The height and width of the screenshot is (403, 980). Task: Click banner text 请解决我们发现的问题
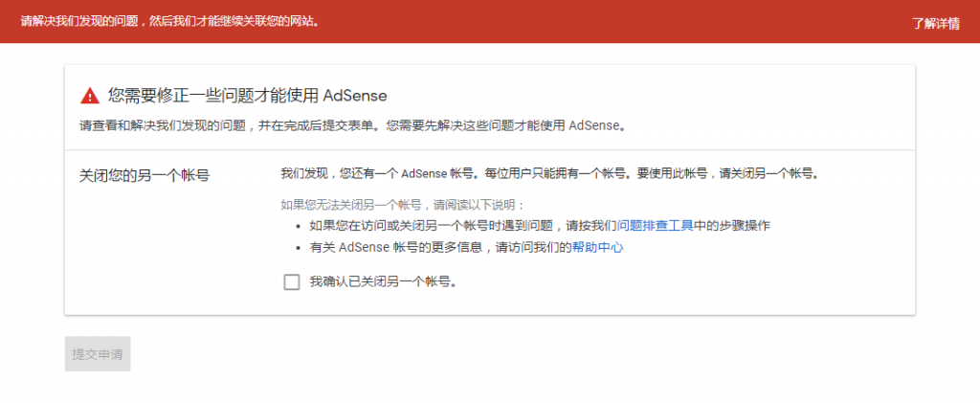81,21
